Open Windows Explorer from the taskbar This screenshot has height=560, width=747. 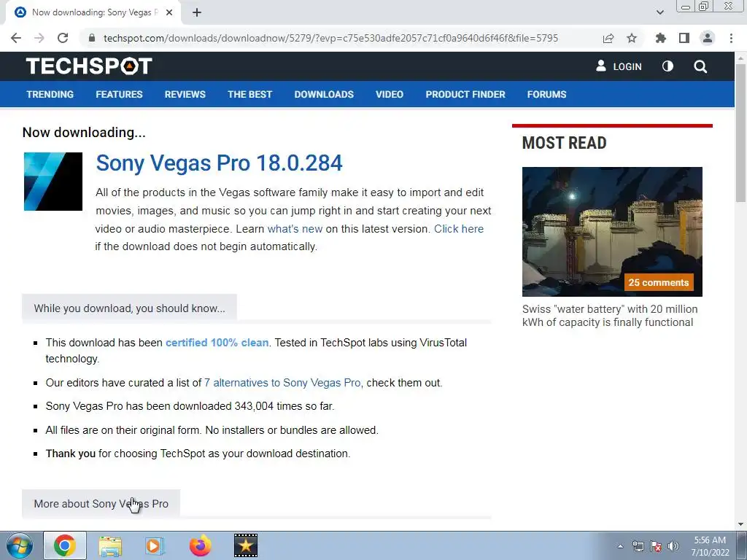(x=110, y=545)
